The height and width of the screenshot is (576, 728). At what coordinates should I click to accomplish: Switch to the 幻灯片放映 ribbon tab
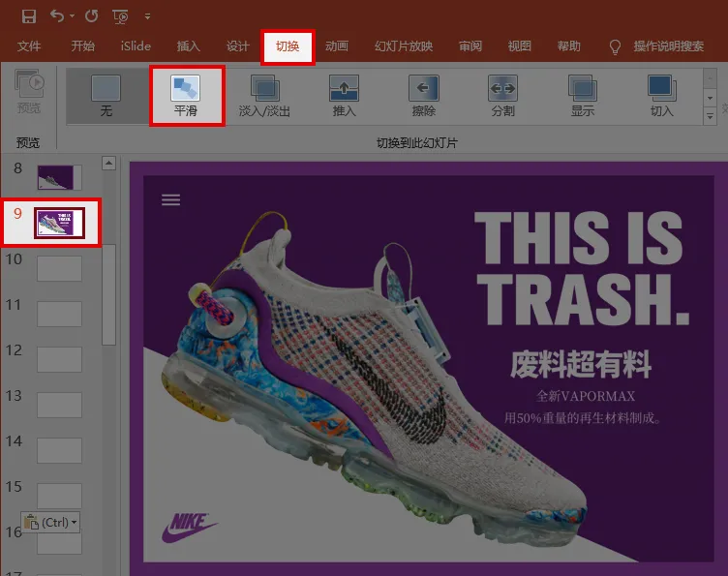click(x=404, y=45)
